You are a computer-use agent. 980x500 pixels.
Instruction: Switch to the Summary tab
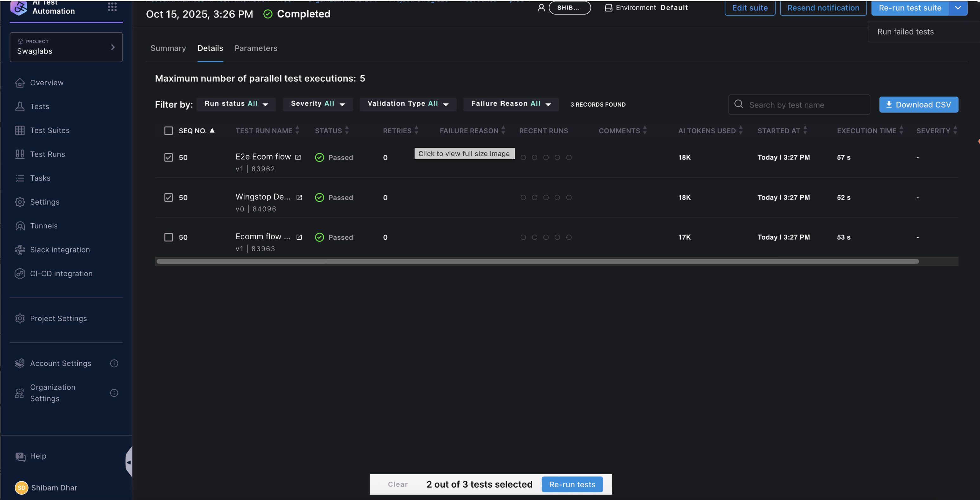tap(168, 48)
